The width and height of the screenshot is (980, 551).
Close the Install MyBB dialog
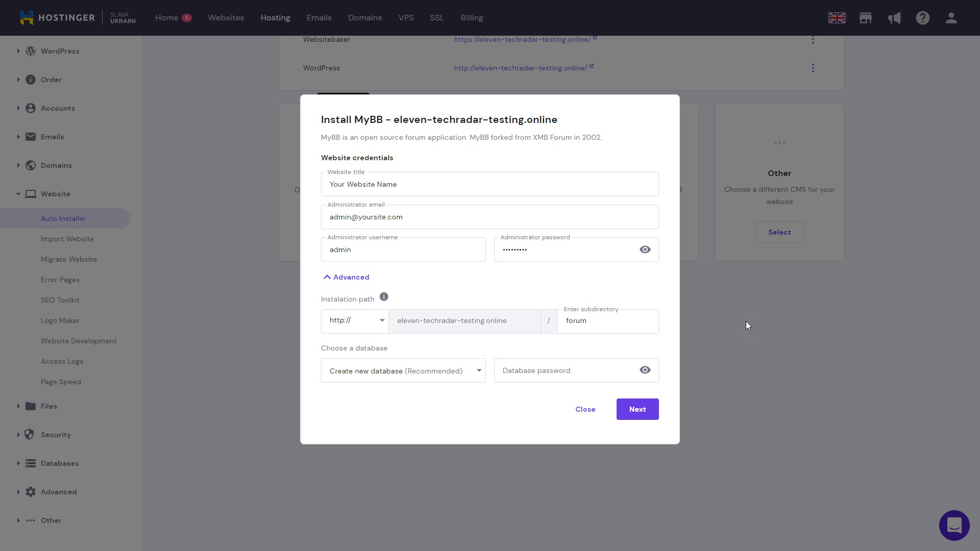pyautogui.click(x=585, y=409)
